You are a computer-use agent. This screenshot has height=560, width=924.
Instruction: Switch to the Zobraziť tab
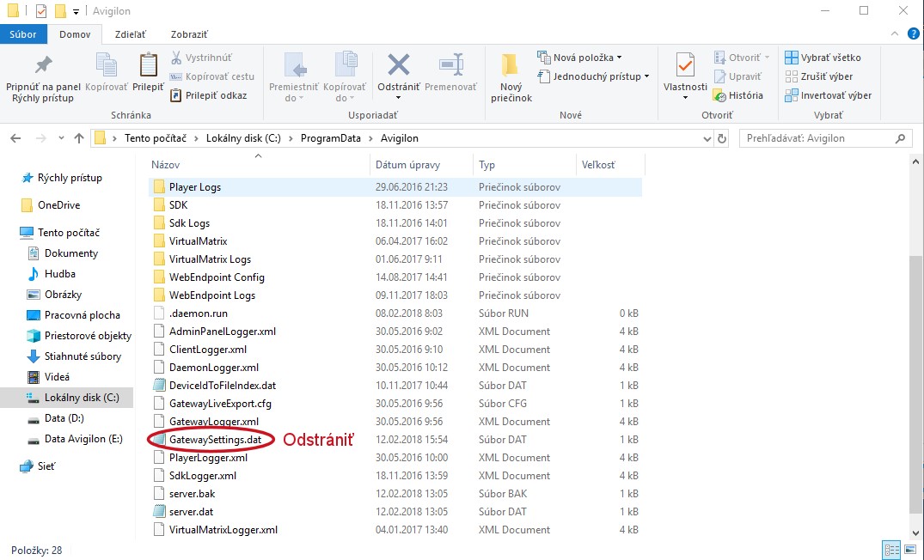(189, 34)
